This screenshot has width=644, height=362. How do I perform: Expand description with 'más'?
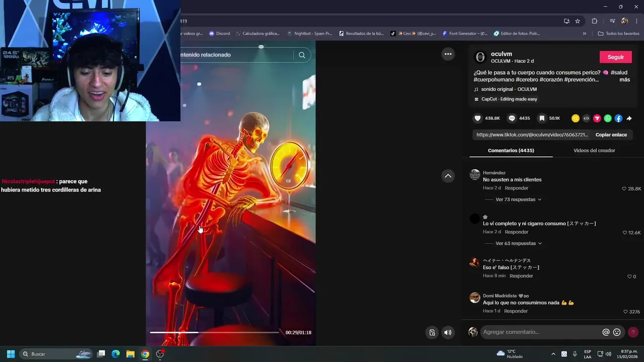624,79
